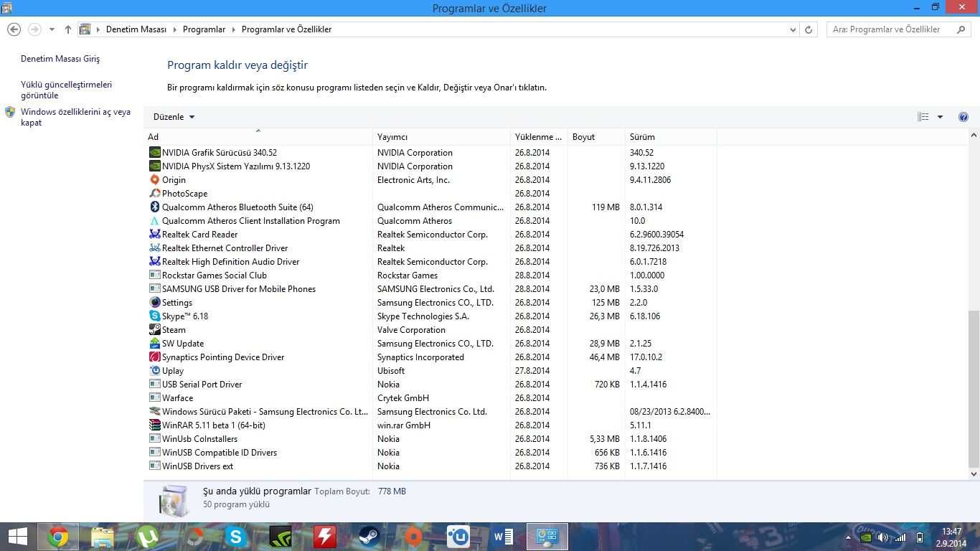Expand the chevron after Programlar breadcrumb
This screenshot has height=551, width=980.
(232, 29)
